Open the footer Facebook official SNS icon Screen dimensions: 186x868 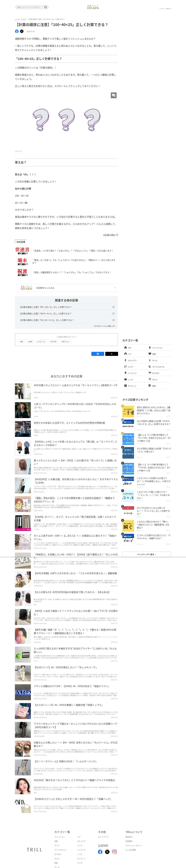pos(100,852)
